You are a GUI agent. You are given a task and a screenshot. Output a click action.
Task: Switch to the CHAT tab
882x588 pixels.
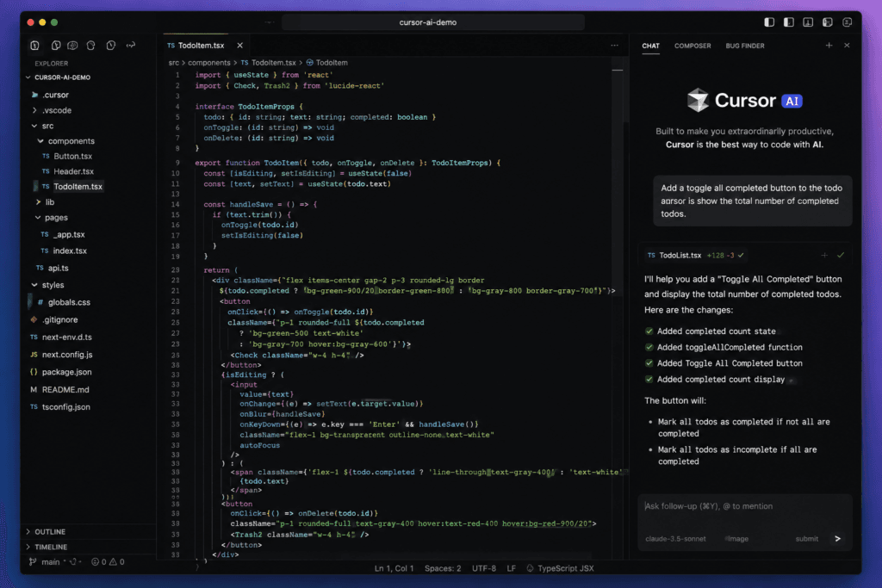[x=651, y=46]
